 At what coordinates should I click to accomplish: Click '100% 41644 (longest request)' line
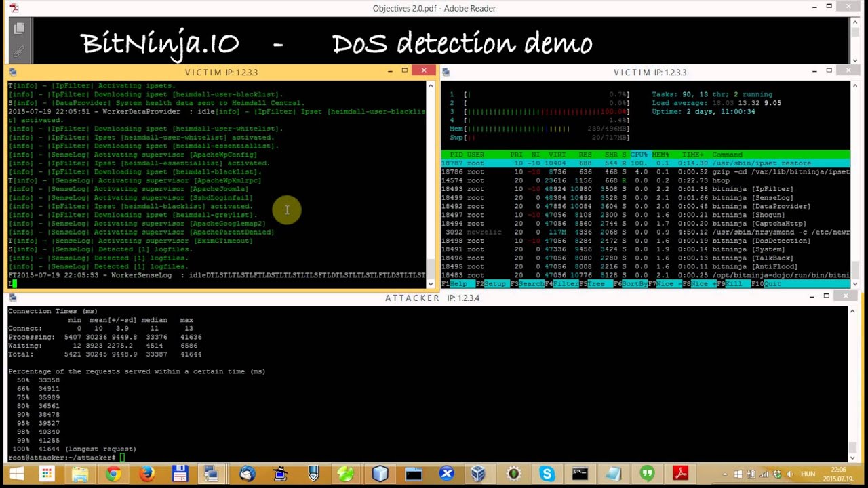(x=75, y=449)
